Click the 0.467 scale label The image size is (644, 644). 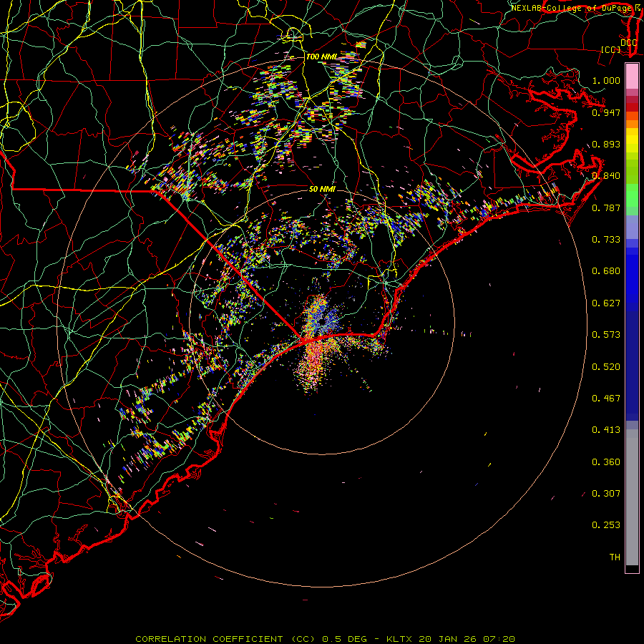click(x=606, y=399)
